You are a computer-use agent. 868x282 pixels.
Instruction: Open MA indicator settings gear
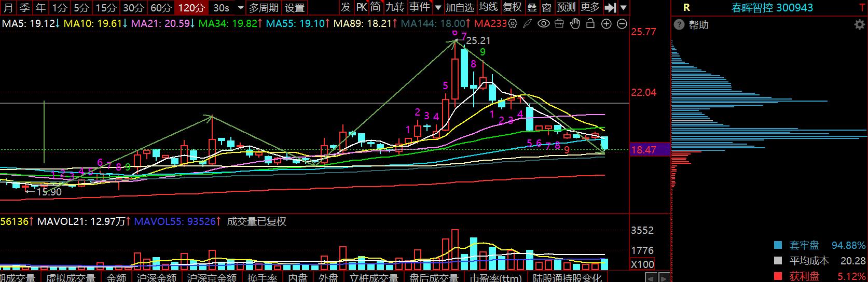[513, 24]
